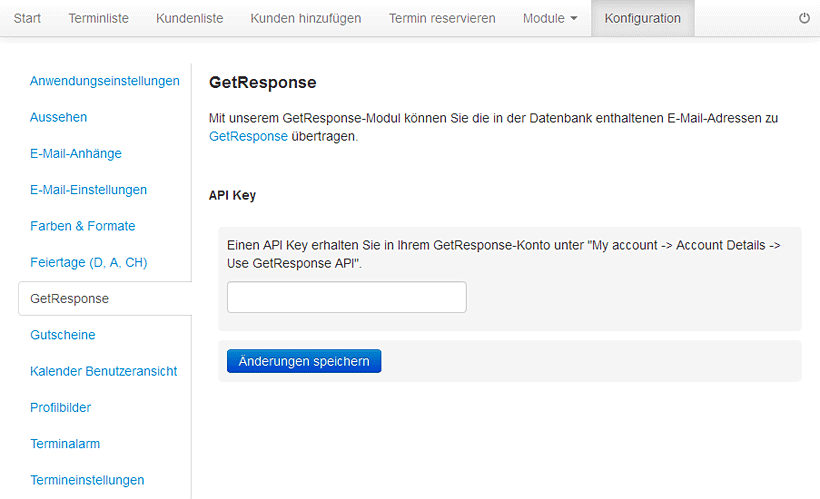Go to E-Mail-Anhänge settings
This screenshot has width=820, height=499.
(76, 153)
